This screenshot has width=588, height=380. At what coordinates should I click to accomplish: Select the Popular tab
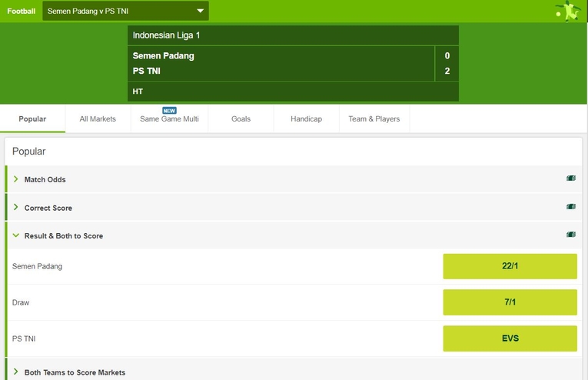32,119
